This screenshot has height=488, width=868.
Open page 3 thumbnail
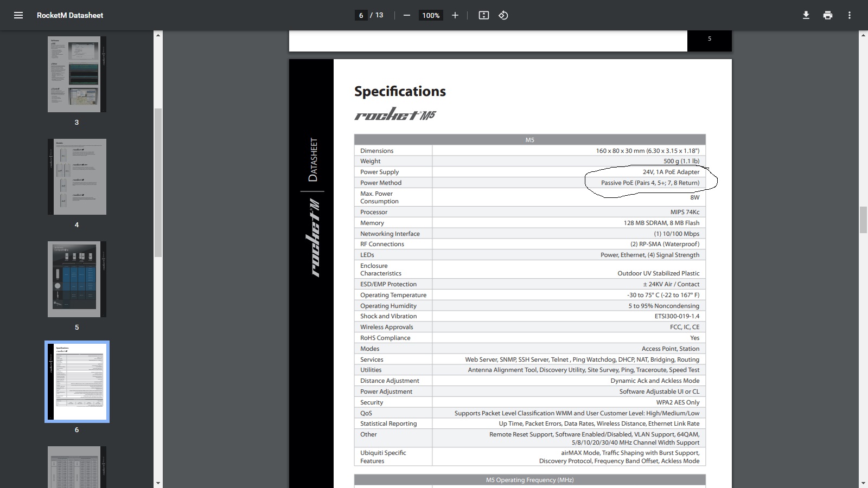pyautogui.click(x=76, y=74)
